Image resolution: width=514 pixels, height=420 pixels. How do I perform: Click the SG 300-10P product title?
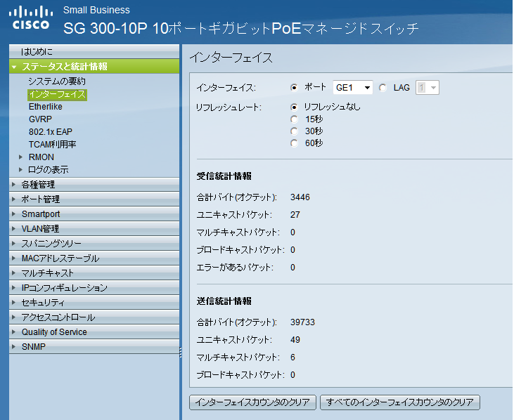241,29
